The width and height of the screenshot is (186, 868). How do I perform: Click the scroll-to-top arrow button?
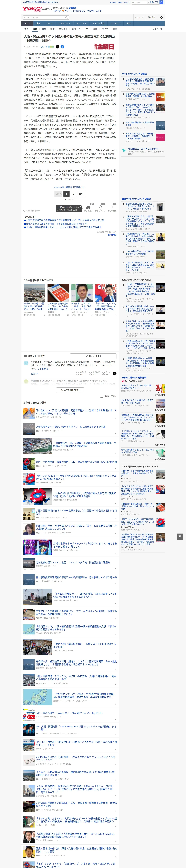[x=180, y=536]
